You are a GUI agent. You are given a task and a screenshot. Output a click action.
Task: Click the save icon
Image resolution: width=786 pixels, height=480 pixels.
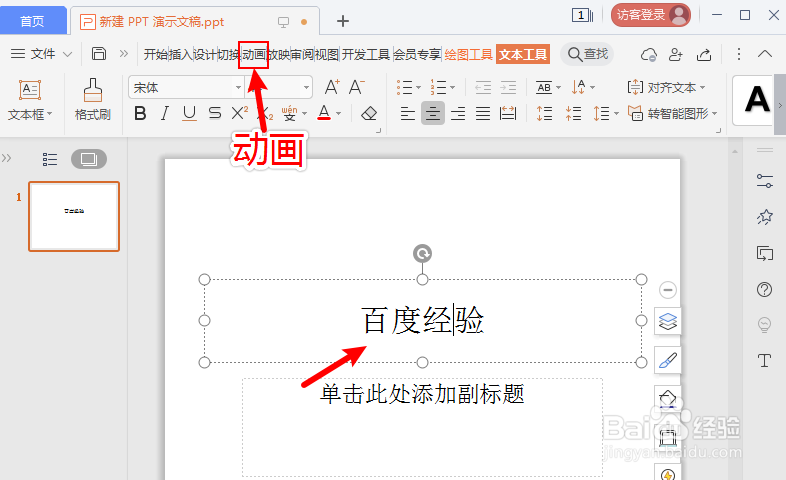point(99,54)
